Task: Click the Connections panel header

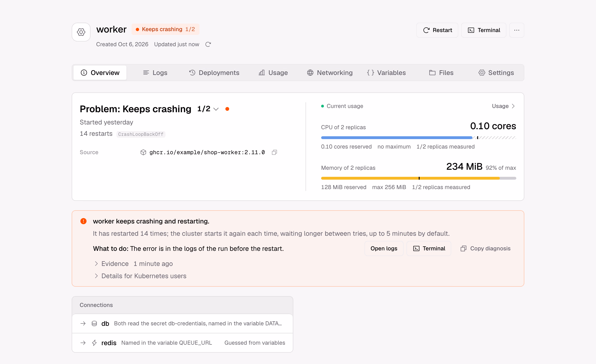Action: click(x=182, y=305)
